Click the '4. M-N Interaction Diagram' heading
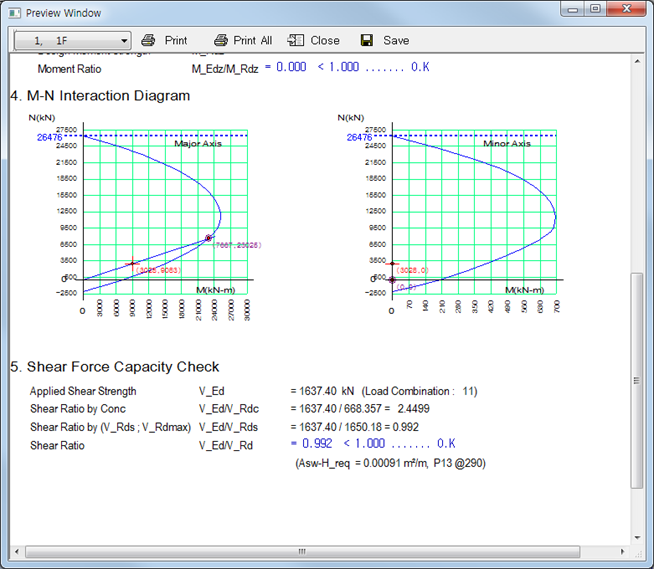This screenshot has height=569, width=654. [x=100, y=96]
